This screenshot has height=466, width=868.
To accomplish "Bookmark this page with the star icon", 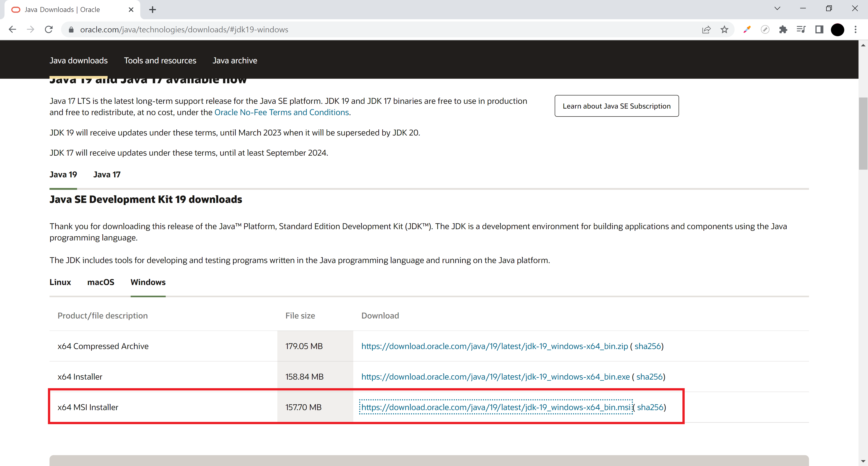I will pyautogui.click(x=724, y=30).
